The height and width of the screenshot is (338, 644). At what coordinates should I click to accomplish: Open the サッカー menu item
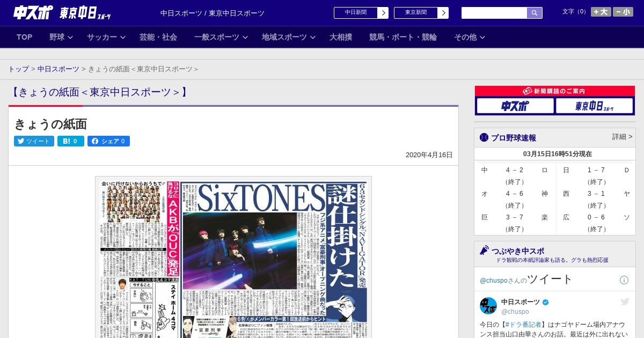(x=102, y=37)
